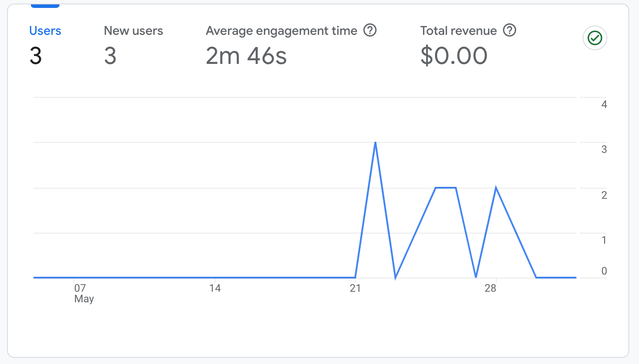Click the 14 date label on x-axis
Viewport: 639px width, 364px height.
coord(215,289)
